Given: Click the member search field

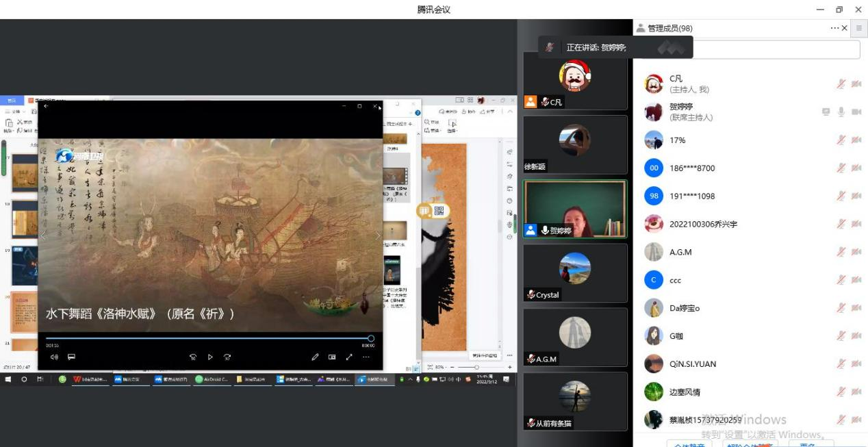Looking at the screenshot, I should (x=776, y=49).
